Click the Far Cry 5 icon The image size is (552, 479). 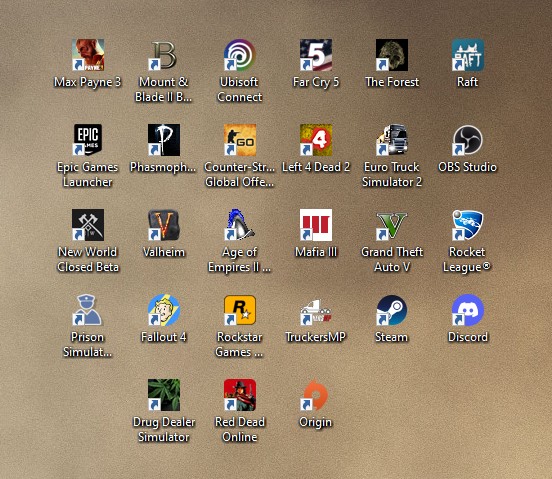coord(316,55)
